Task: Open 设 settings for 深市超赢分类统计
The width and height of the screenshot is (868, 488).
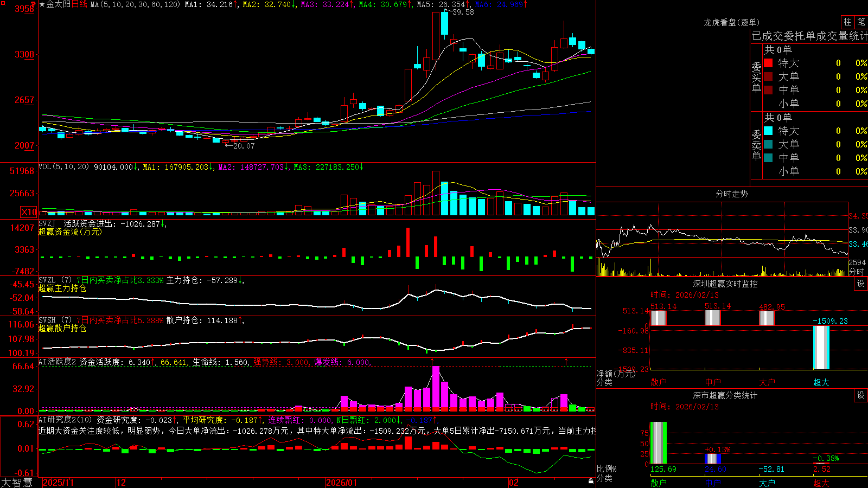Action: click(861, 396)
